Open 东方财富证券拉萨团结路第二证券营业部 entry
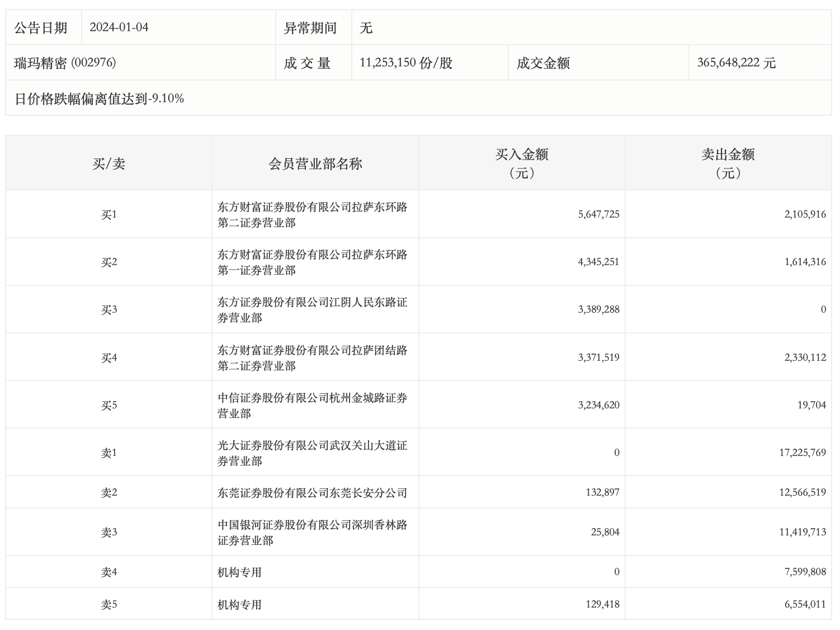The image size is (840, 630). [312, 358]
